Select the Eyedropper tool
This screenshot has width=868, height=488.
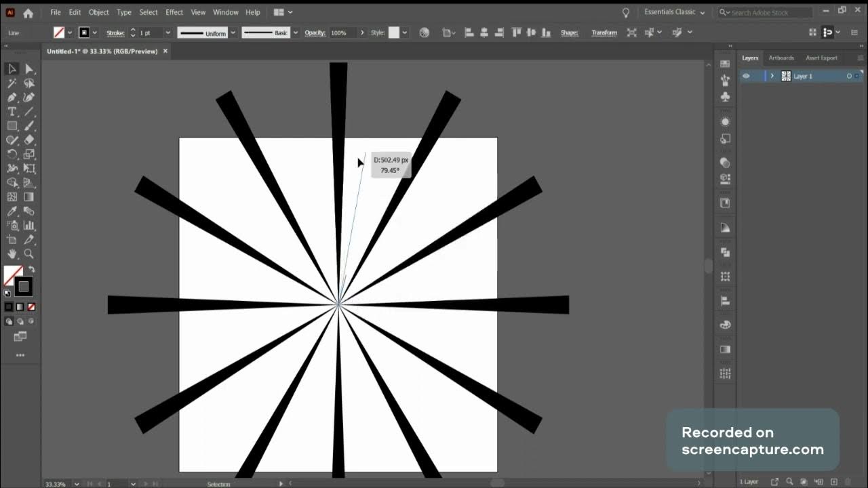click(x=12, y=211)
